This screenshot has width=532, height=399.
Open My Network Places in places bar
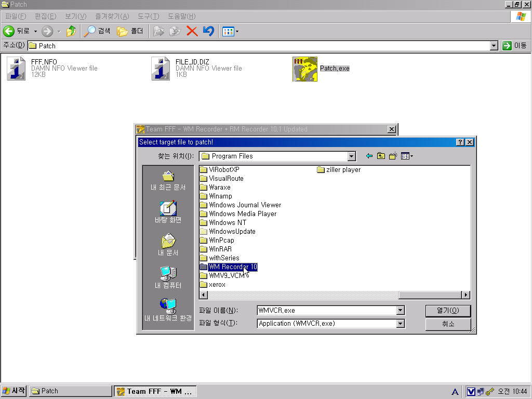pos(168,310)
